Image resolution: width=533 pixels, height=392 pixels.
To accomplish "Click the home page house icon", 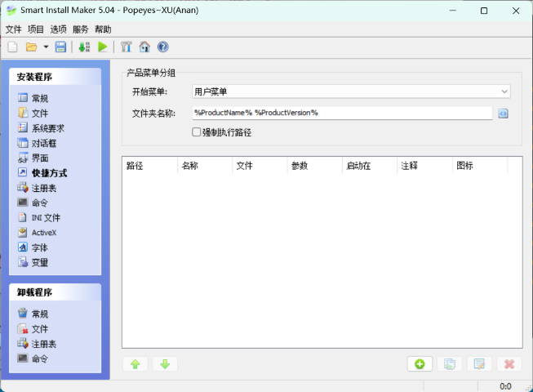I will click(144, 47).
